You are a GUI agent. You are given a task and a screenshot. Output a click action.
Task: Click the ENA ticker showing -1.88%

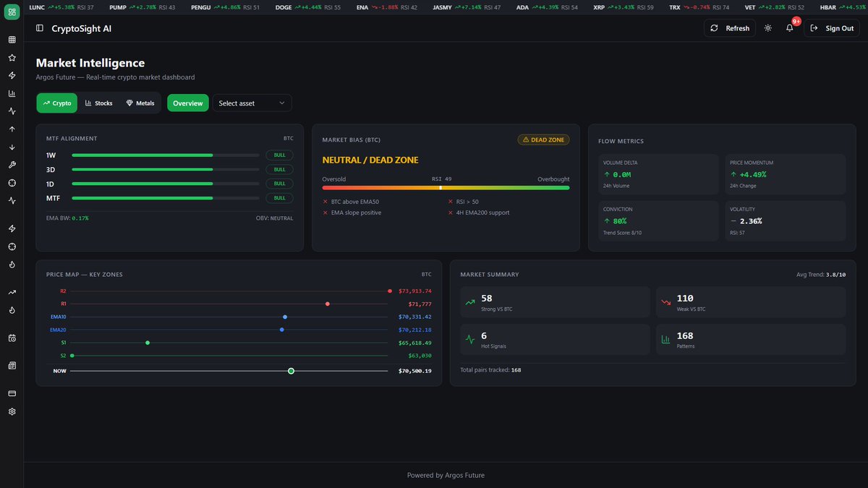(387, 7)
